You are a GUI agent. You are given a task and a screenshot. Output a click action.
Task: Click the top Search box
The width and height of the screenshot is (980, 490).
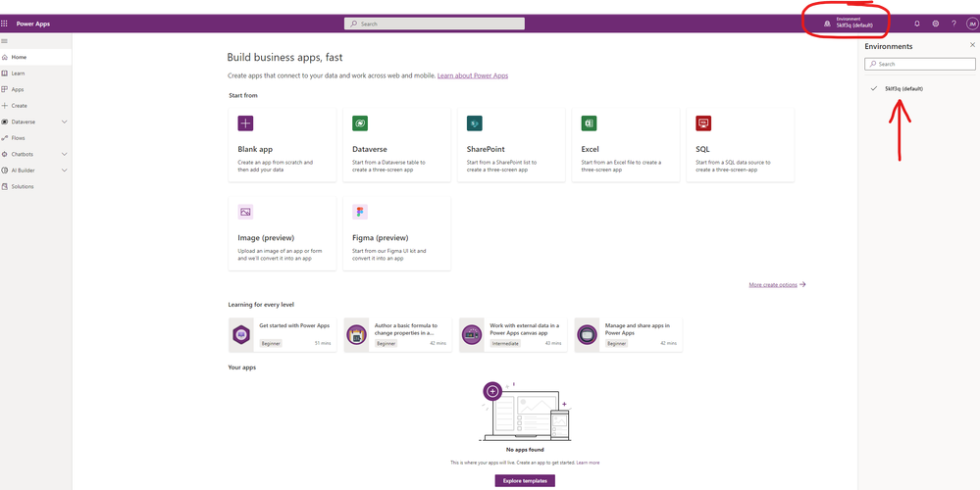click(x=435, y=24)
